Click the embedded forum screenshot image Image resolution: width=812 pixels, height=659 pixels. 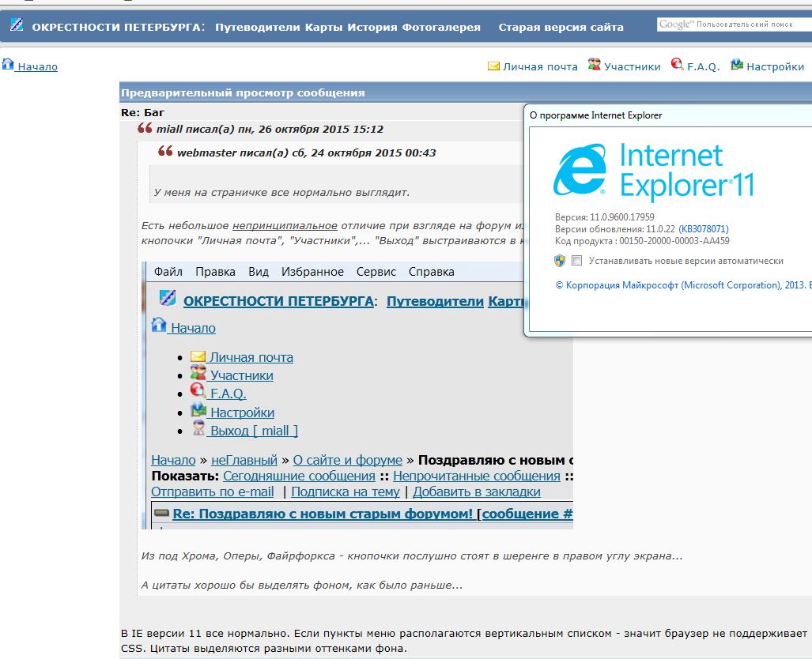click(x=357, y=395)
